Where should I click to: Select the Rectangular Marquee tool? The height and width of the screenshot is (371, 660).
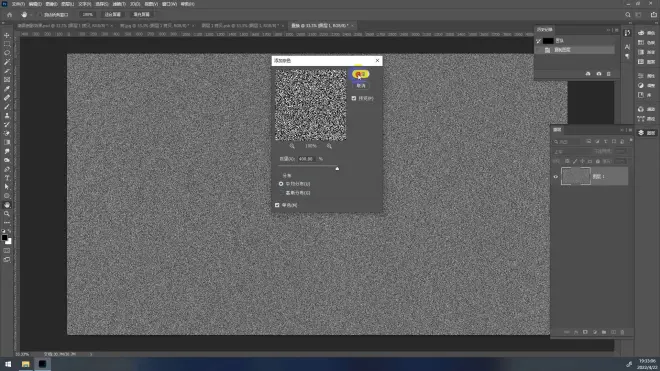[7, 44]
